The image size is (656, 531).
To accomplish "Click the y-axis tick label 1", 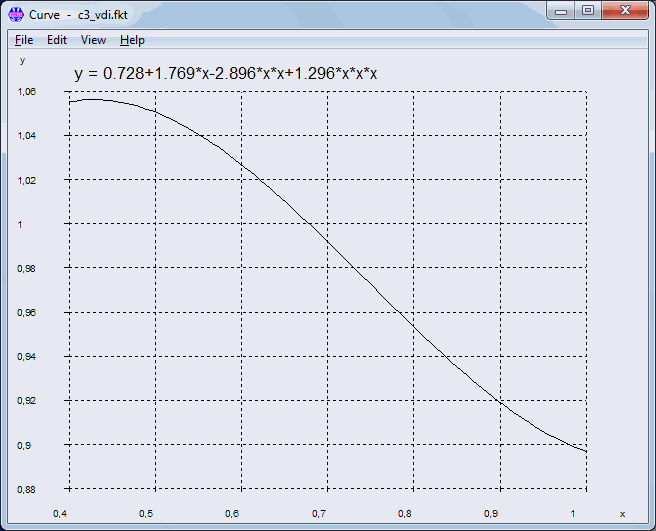I will (x=20, y=225).
